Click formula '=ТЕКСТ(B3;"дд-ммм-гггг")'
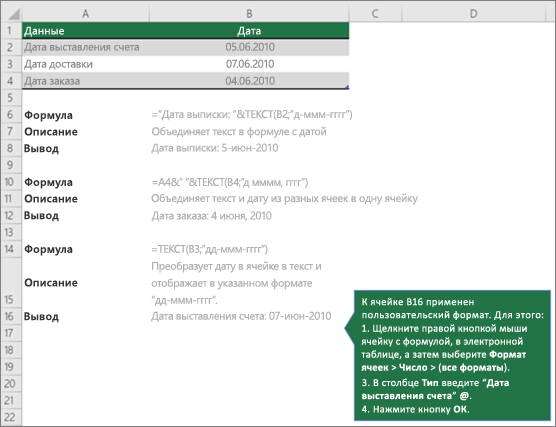 click(210, 249)
